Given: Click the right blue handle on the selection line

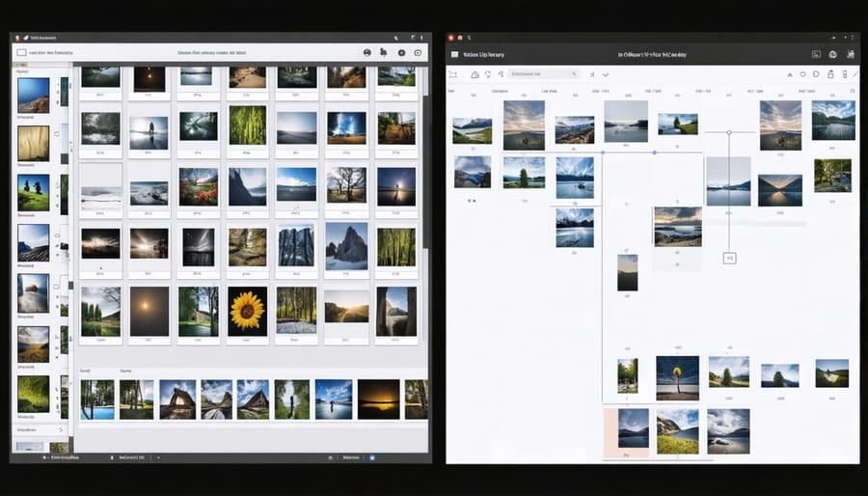Looking at the screenshot, I should click(655, 152).
